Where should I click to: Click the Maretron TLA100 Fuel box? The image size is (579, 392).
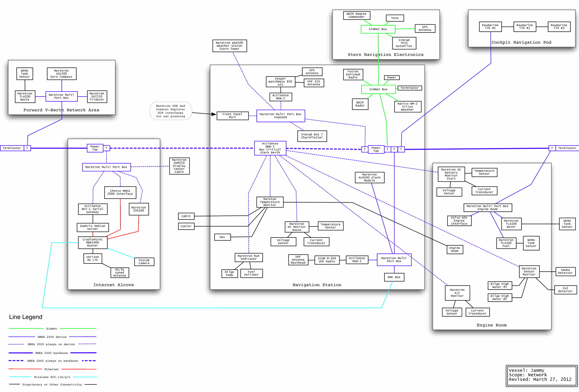(506, 243)
